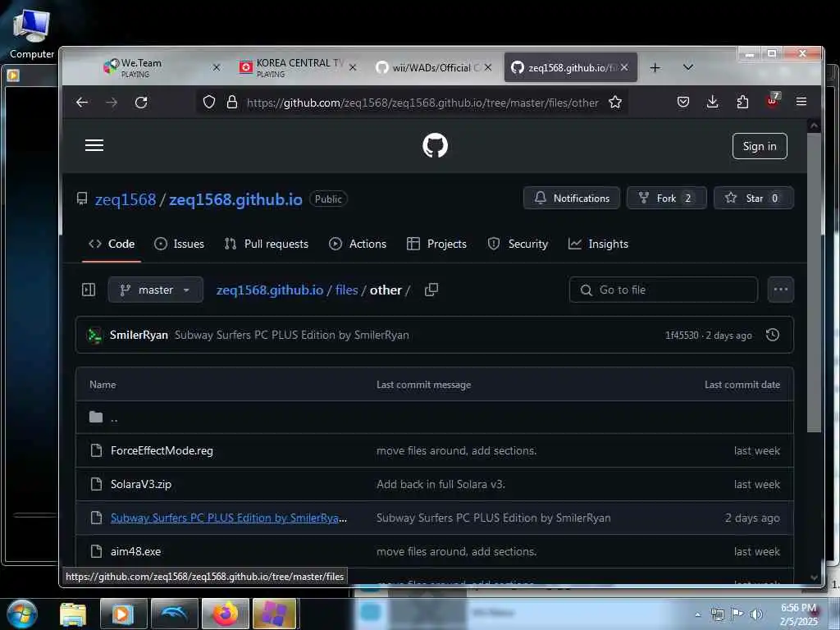Save the page to Pocket
The width and height of the screenshot is (840, 630).
pos(683,102)
